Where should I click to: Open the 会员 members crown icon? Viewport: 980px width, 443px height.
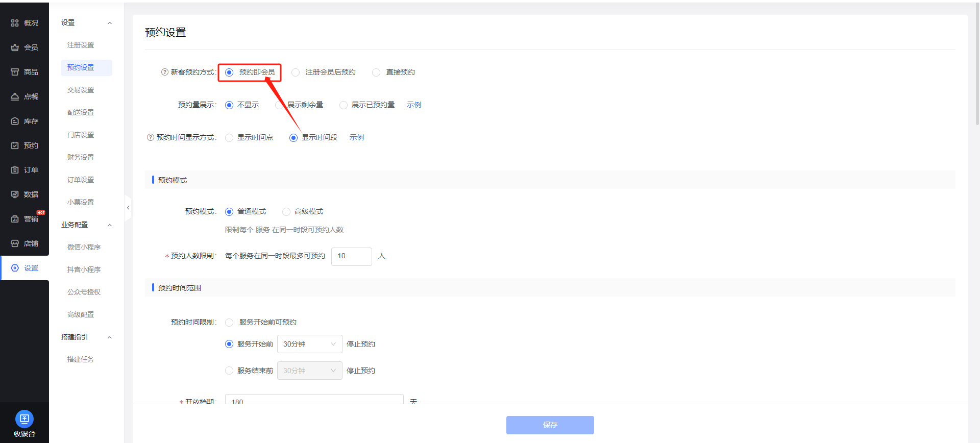pyautogui.click(x=15, y=47)
